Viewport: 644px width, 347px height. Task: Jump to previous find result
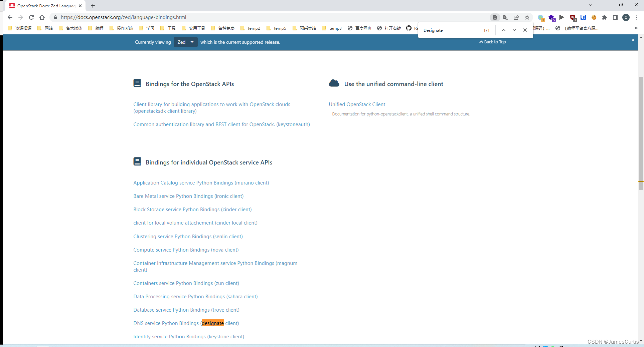coord(504,30)
